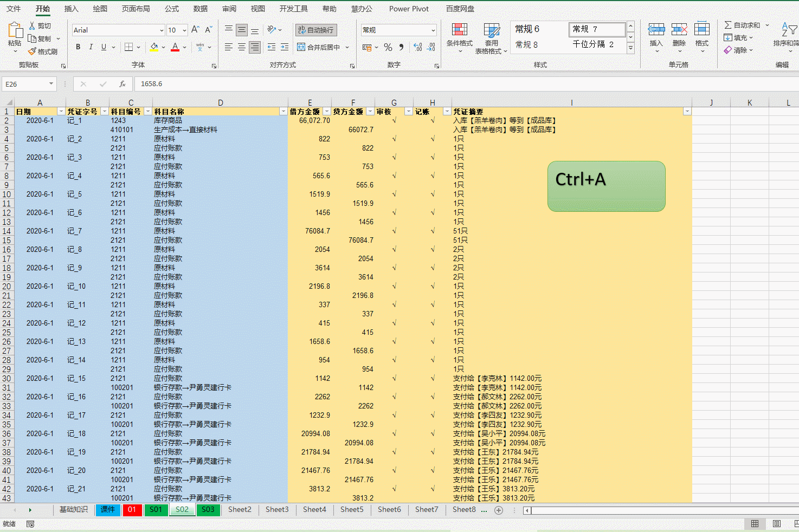Click the Clear (清除) button
Viewport: 799px width, 532px height.
[738, 50]
